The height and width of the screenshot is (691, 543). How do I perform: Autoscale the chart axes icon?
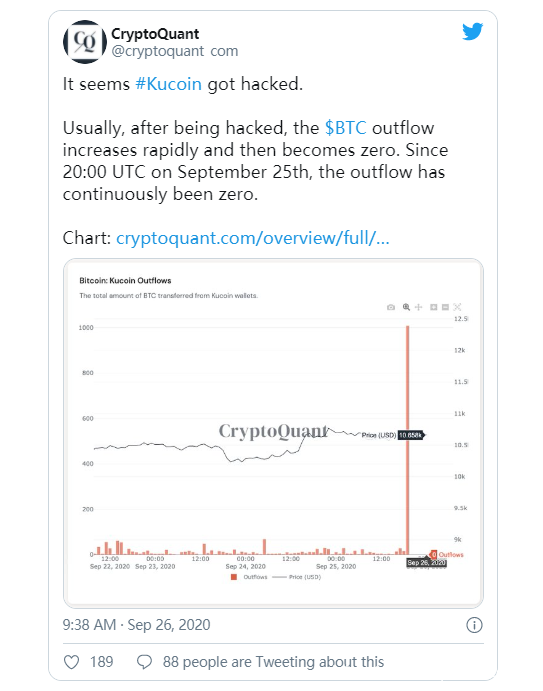tap(457, 307)
